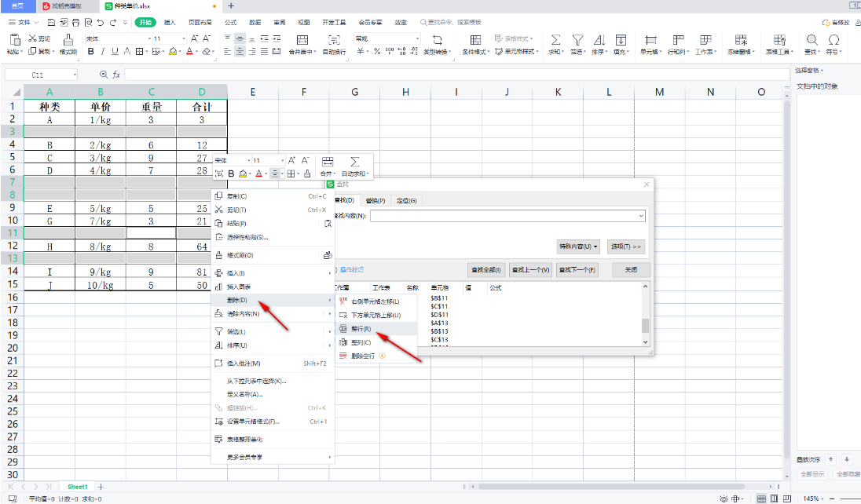Toggle left horizontal alignment in ribbon

[227, 51]
